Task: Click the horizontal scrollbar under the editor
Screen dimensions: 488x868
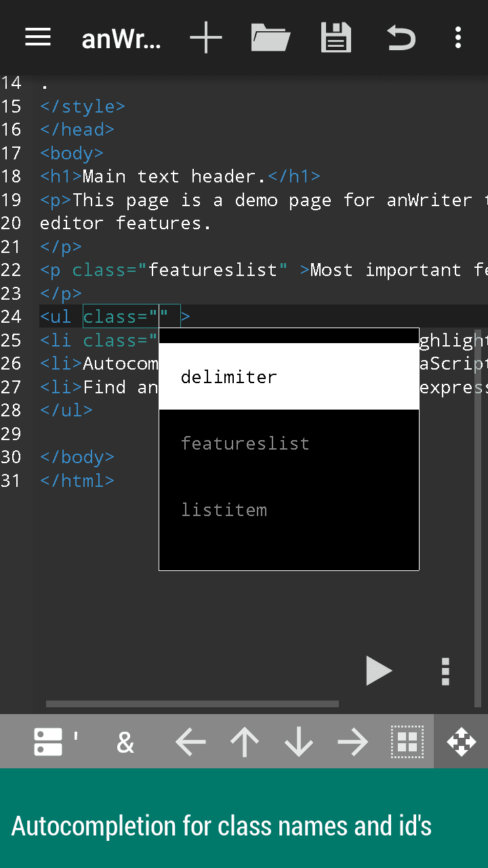Action: [x=192, y=704]
